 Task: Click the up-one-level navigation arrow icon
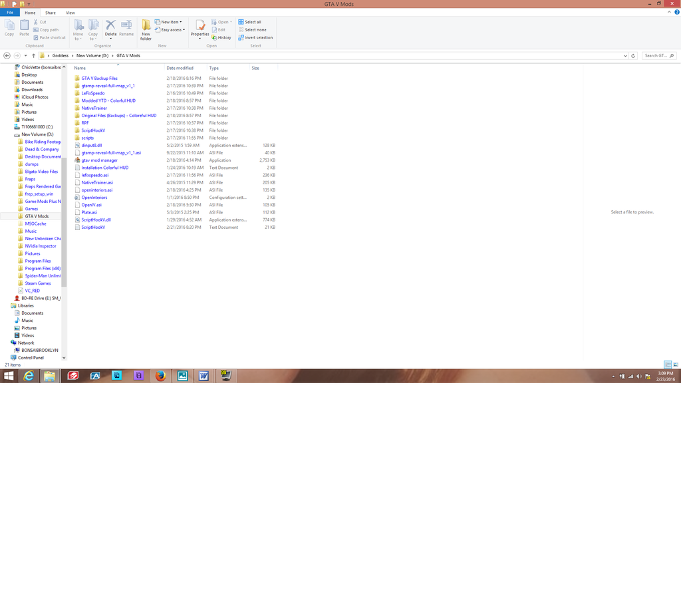pos(33,56)
